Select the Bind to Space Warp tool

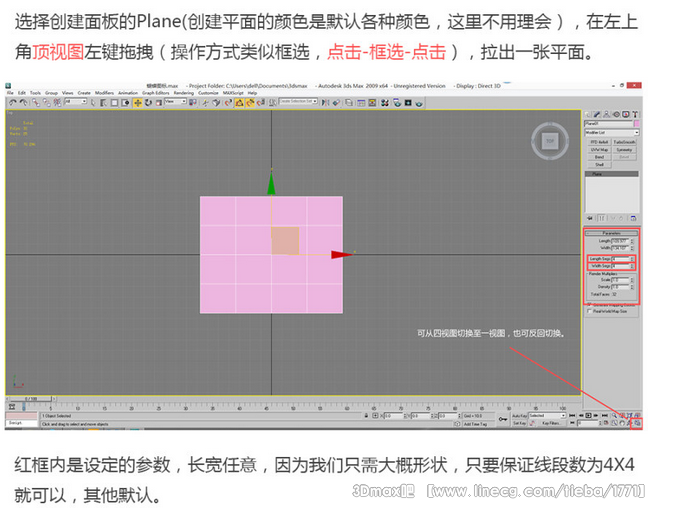(x=57, y=103)
